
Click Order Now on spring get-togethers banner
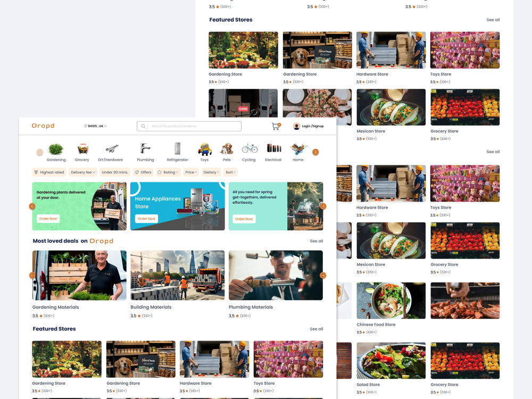click(244, 219)
